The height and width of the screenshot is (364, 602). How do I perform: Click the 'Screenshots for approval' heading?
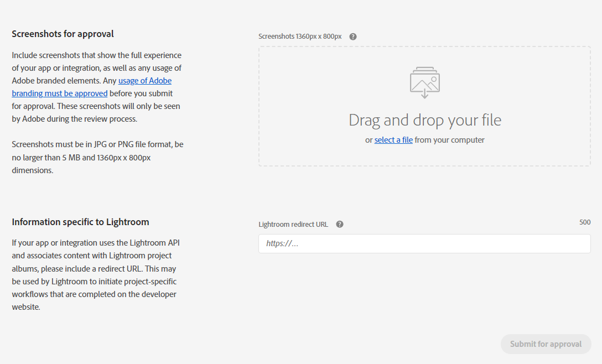point(63,34)
